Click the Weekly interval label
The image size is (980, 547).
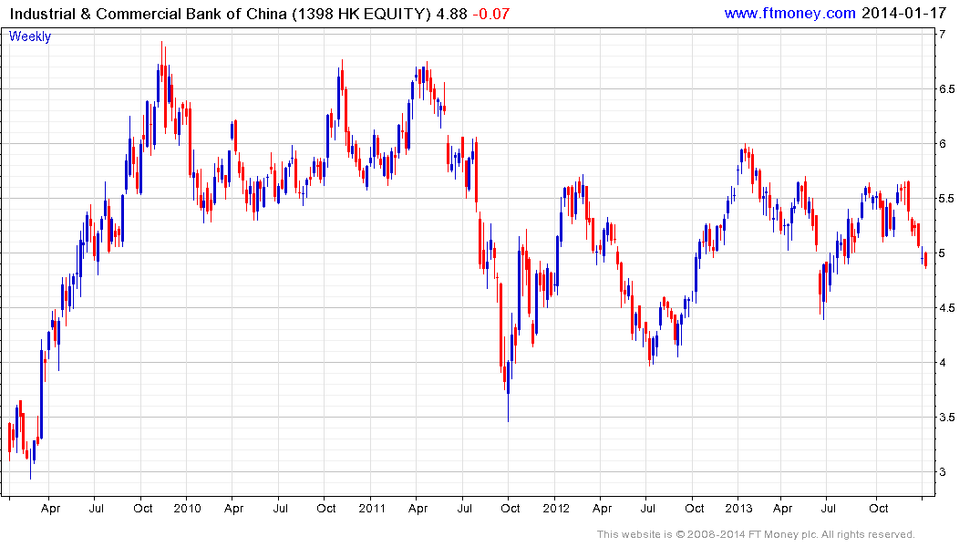[29, 36]
